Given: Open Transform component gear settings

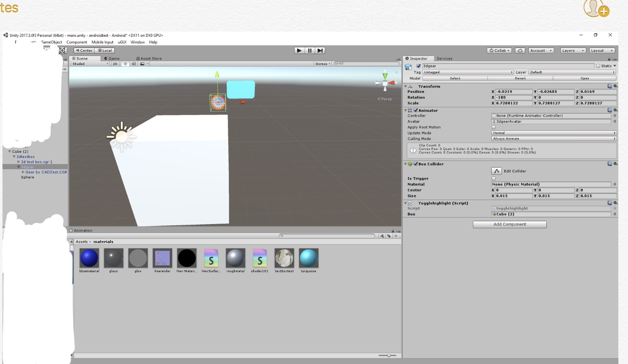Looking at the screenshot, I should (x=615, y=86).
